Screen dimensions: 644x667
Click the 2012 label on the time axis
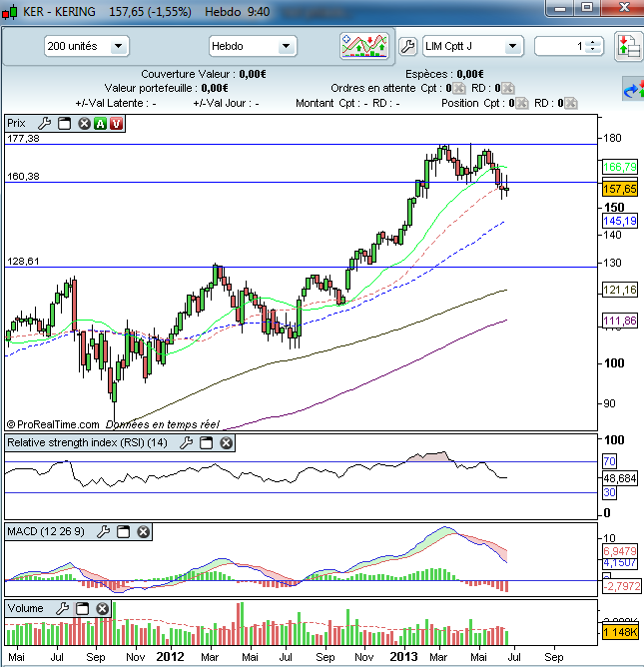pos(170,657)
